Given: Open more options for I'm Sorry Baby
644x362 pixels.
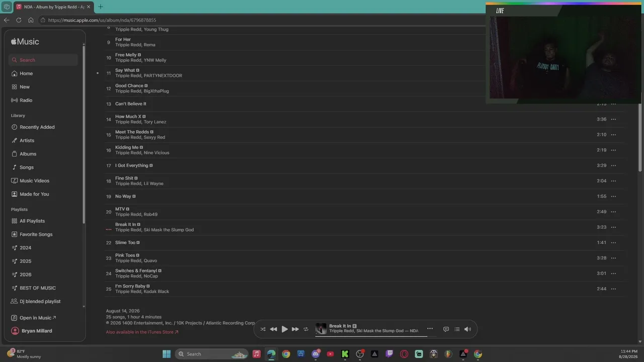Looking at the screenshot, I should point(613,289).
